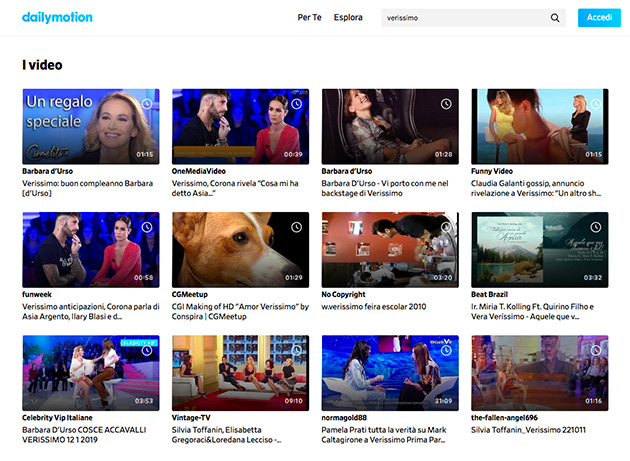Open the Celebrity Vip Italiane channel

[57, 418]
